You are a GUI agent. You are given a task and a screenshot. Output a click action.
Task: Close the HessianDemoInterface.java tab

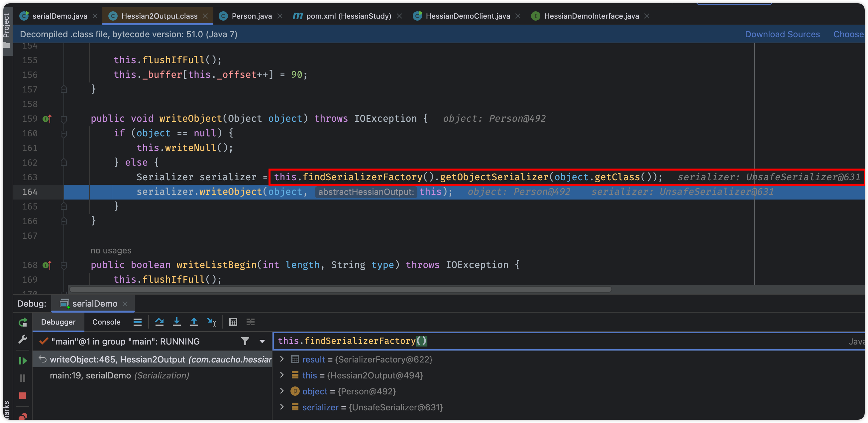647,16
